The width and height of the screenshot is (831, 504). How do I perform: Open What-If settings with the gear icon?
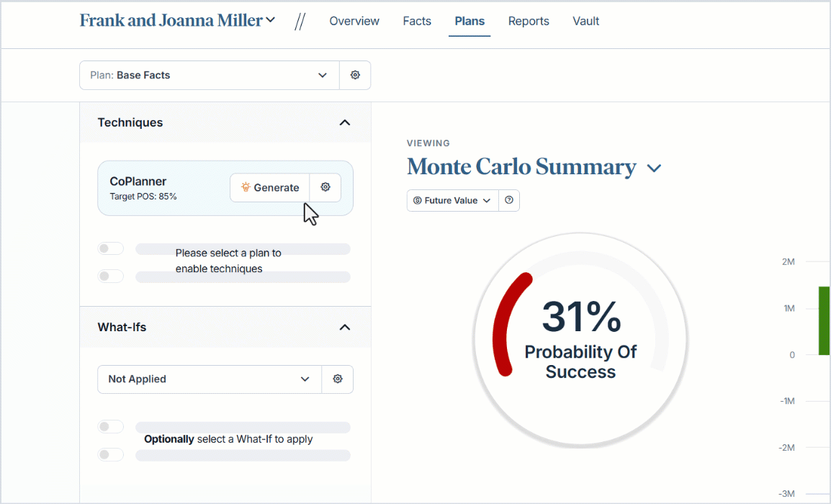click(338, 379)
